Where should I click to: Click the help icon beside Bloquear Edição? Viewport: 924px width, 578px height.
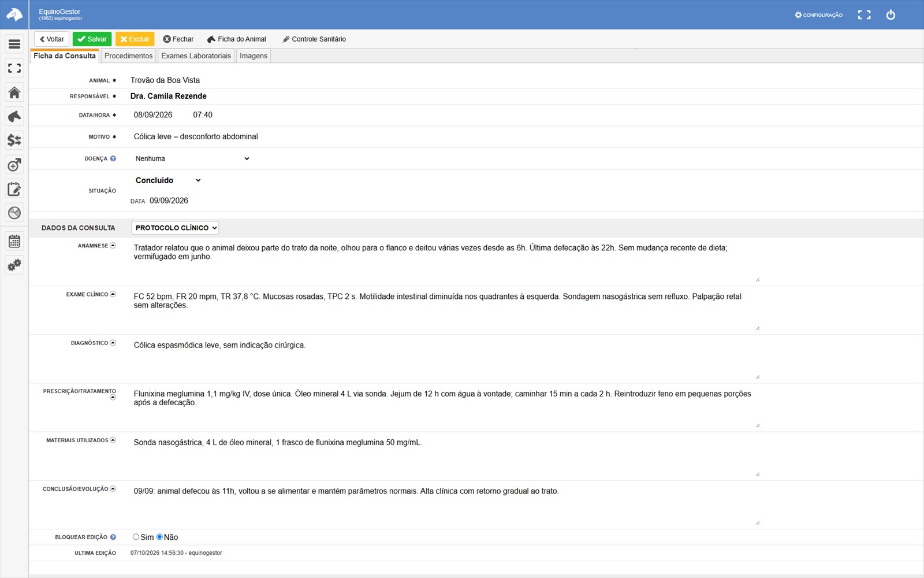pos(113,537)
